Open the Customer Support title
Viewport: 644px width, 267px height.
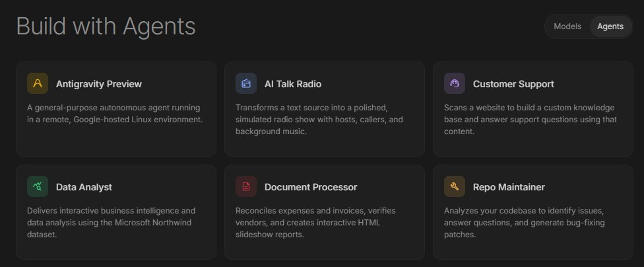coord(513,84)
